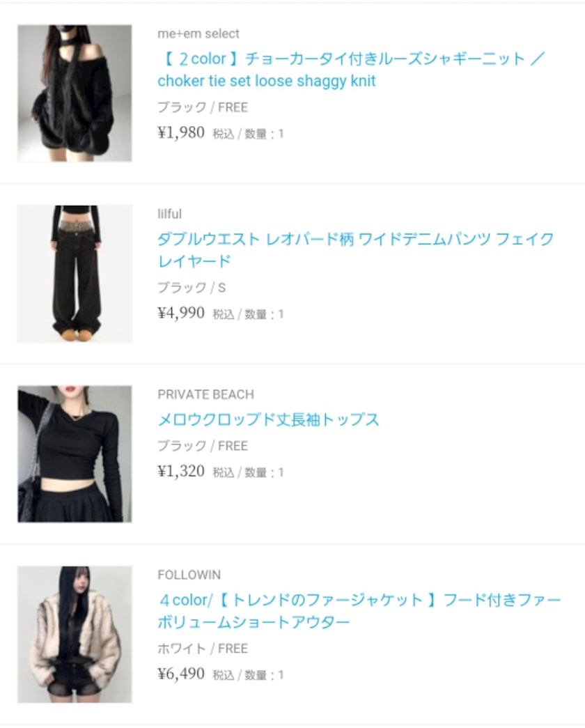
Task: Click the ブラック / S variant text
Action: coord(192,288)
